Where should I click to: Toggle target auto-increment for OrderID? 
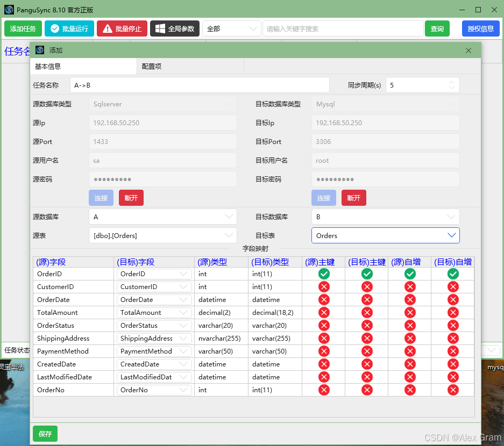click(x=453, y=274)
